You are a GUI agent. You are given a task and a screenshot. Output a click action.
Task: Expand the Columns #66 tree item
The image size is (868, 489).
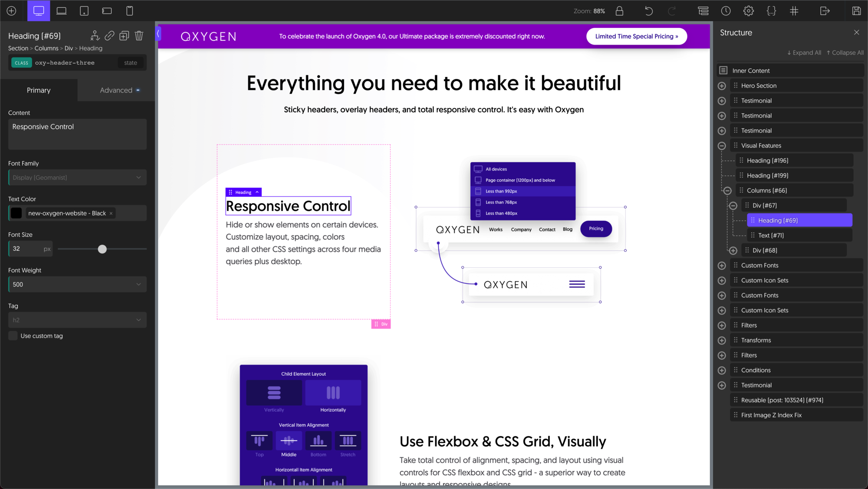[727, 190]
